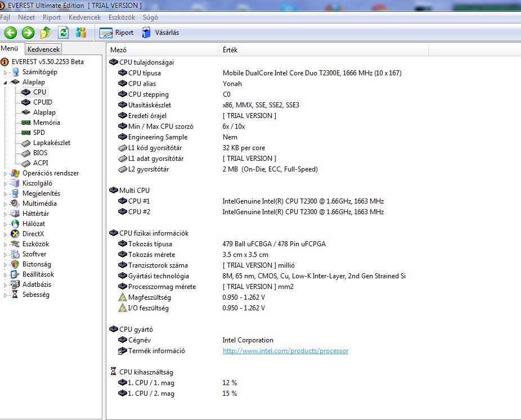Click the Eszközök devices icon in the tree
521x420 pixels.
(15, 244)
